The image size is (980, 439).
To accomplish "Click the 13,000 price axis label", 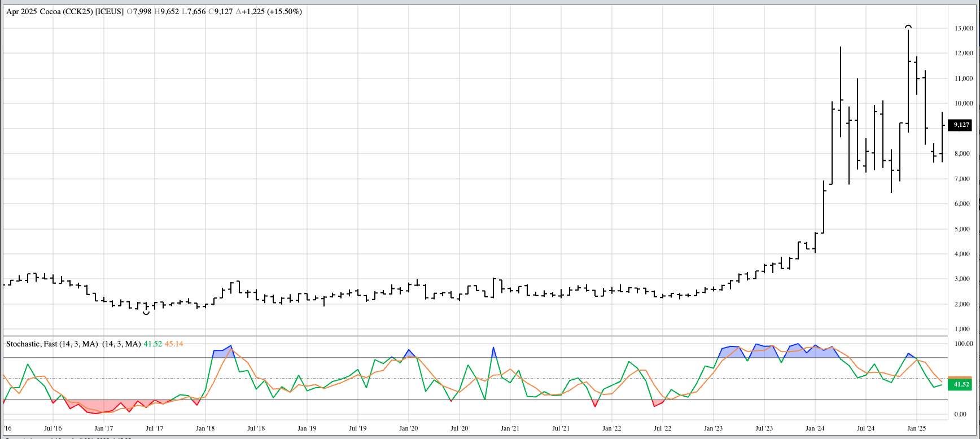I will [x=963, y=28].
